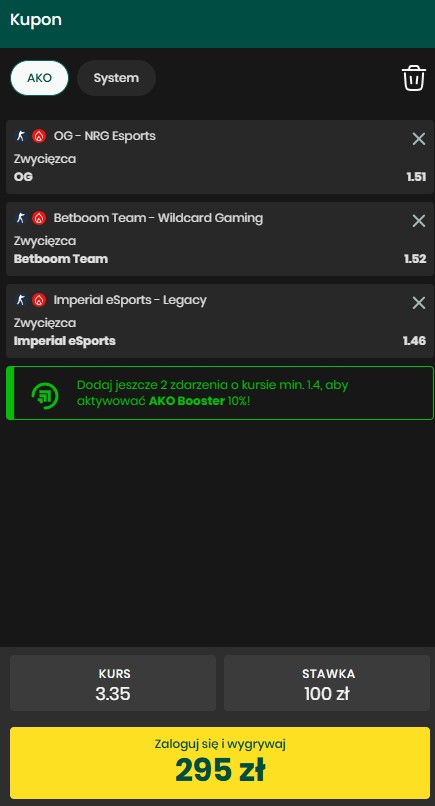Click red flame icon on Imperial match
Viewport: 435px width, 806px height.
point(39,300)
